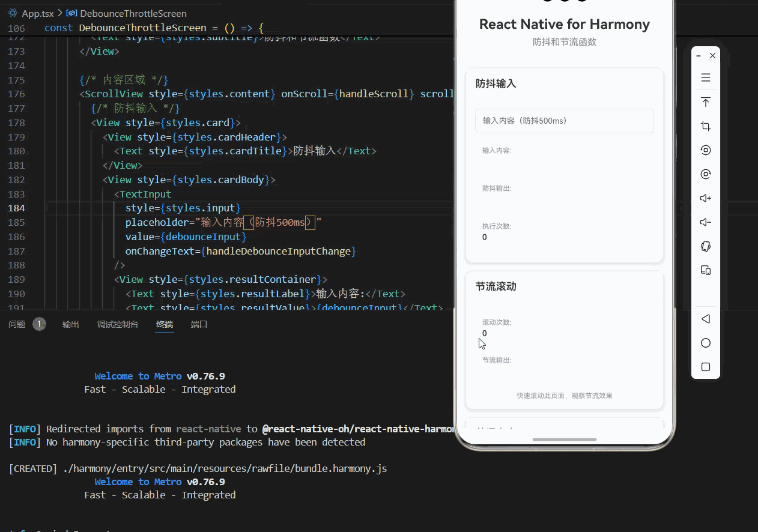
Task: Click the bundle.harmony.js path in terminal
Action: [225, 468]
